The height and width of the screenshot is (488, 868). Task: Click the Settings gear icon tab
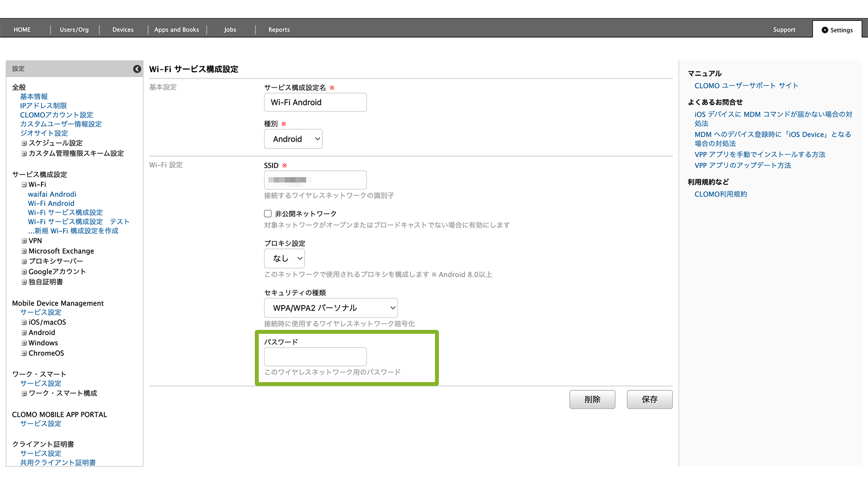837,30
